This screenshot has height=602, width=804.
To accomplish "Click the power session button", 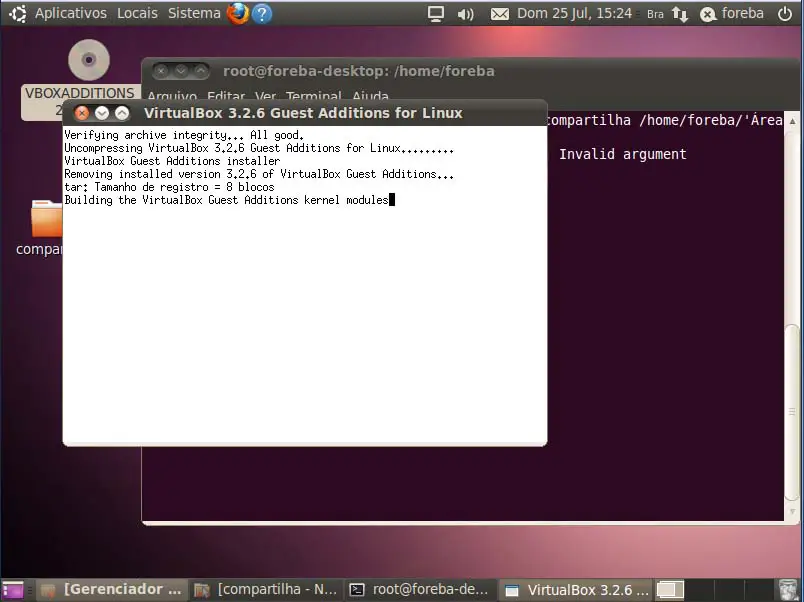I will click(785, 14).
